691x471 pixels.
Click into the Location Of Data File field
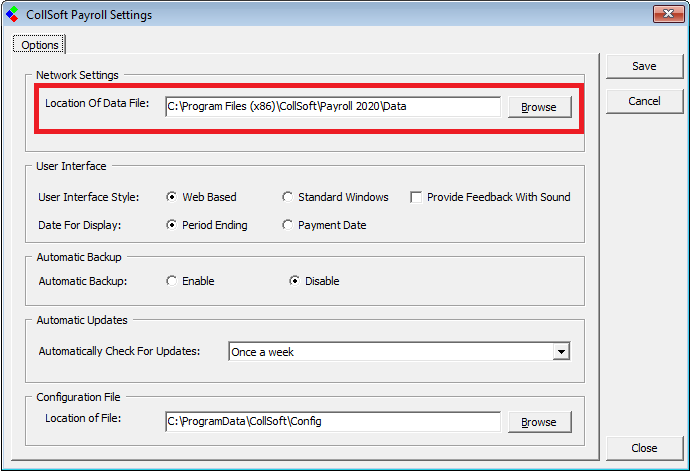333,107
